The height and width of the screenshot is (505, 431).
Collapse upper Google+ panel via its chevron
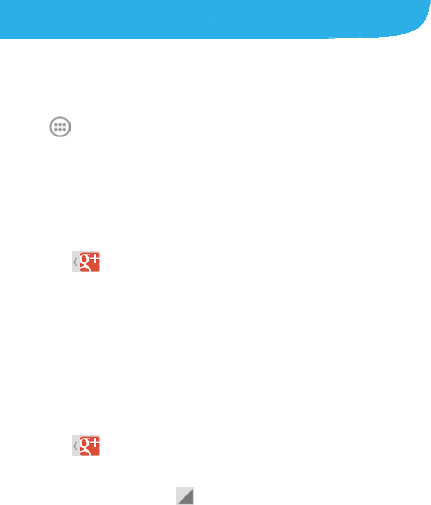click(75, 262)
